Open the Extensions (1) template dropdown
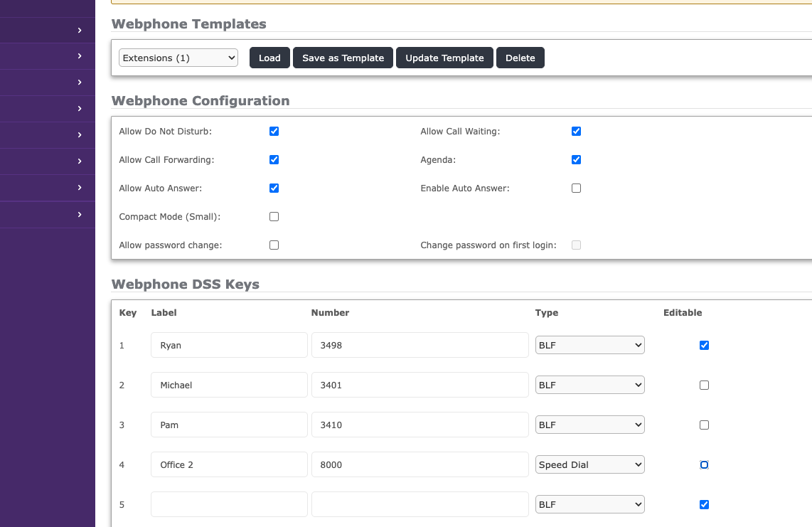This screenshot has height=527, width=812. (x=178, y=58)
